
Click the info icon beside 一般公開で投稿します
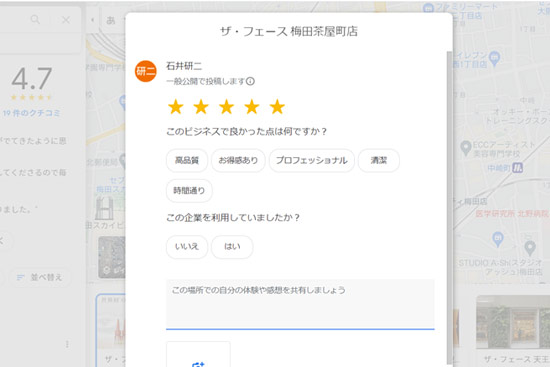[x=250, y=81]
